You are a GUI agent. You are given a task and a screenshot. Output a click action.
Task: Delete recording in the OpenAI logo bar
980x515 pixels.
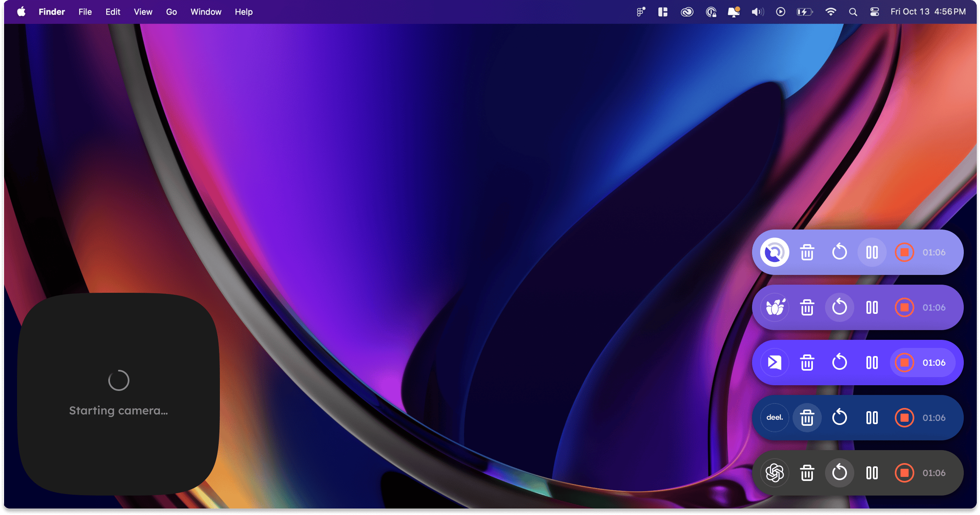pos(807,473)
